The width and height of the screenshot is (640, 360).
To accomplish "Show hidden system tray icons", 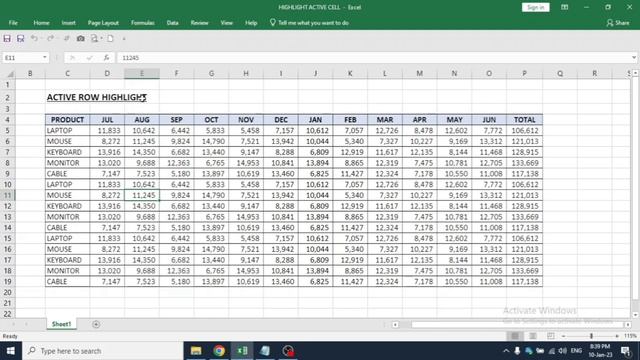I will (506, 351).
